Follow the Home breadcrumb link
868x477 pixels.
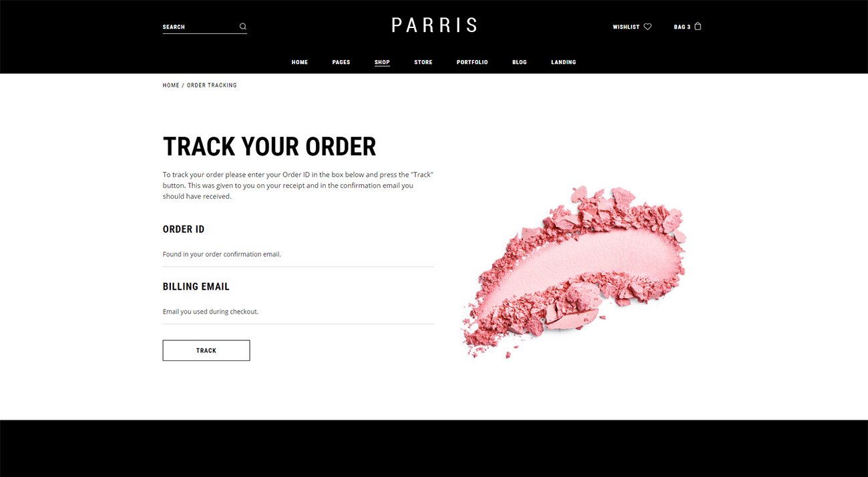(171, 85)
